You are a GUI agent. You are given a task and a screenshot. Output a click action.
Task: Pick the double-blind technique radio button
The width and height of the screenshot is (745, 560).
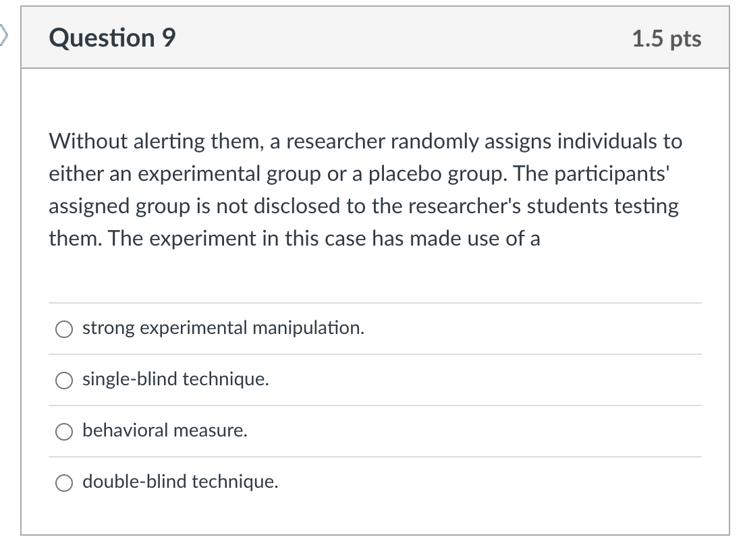(64, 482)
